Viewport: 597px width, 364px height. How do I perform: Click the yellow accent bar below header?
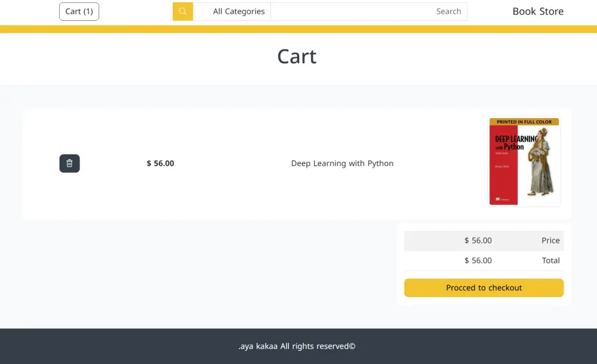tap(298, 28)
